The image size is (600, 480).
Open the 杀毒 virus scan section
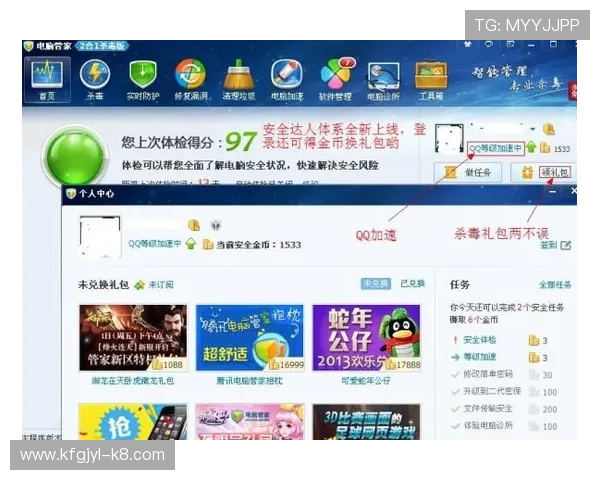click(95, 80)
